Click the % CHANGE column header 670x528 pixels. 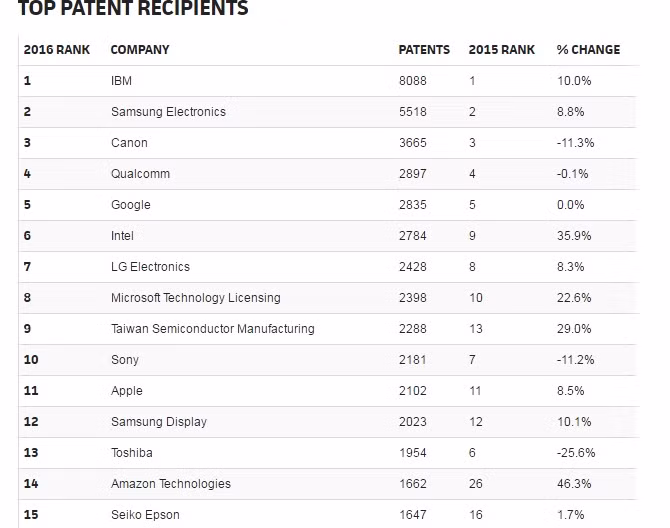click(588, 49)
